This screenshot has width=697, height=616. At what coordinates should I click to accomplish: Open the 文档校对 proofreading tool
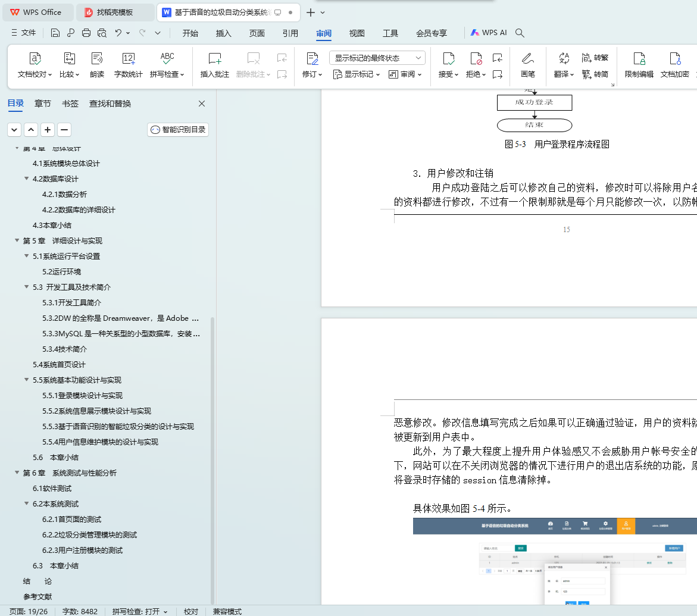tap(35, 65)
